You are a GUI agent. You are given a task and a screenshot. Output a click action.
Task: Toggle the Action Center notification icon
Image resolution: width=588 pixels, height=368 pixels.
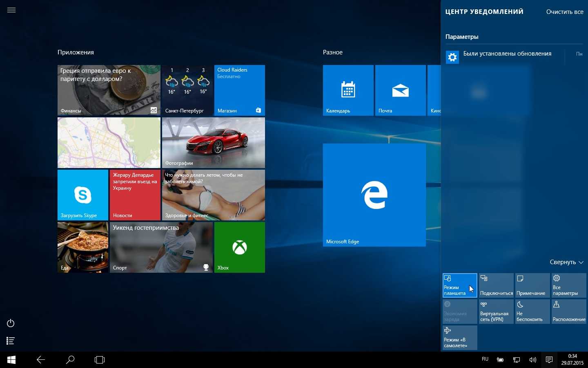point(549,360)
